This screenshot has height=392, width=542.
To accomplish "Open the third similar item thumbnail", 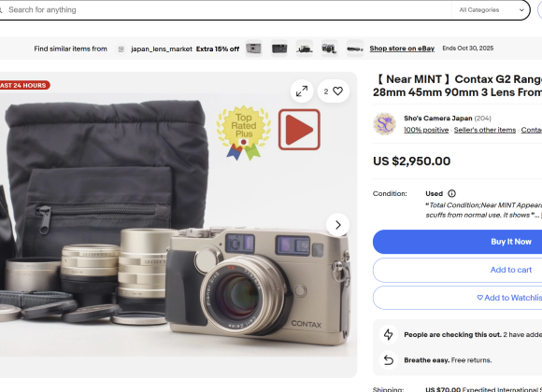I will click(x=305, y=49).
